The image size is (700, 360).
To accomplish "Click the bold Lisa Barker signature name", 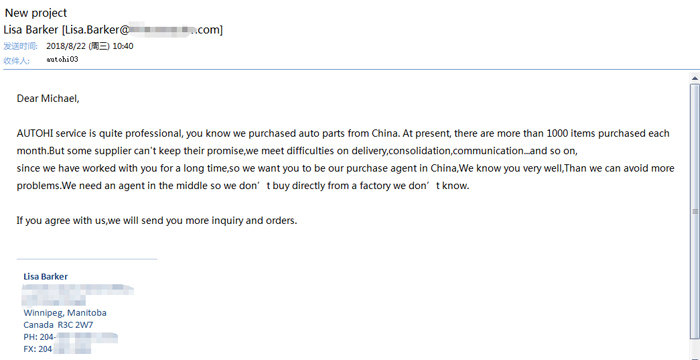I will [x=46, y=276].
